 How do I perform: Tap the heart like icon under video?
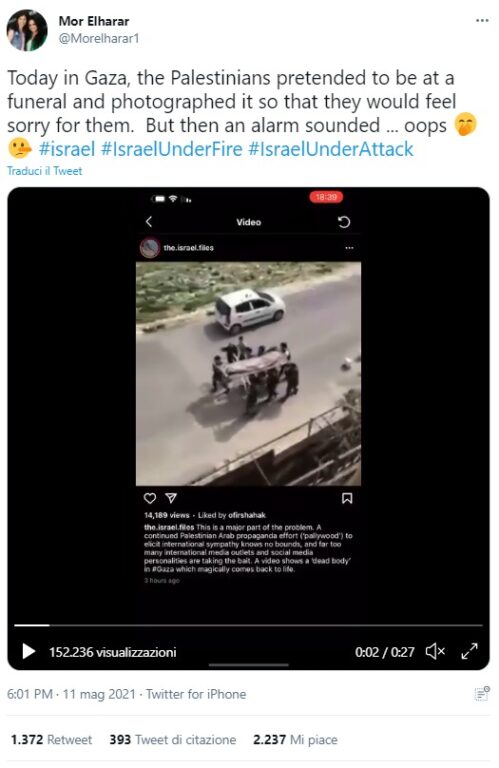coord(150,498)
